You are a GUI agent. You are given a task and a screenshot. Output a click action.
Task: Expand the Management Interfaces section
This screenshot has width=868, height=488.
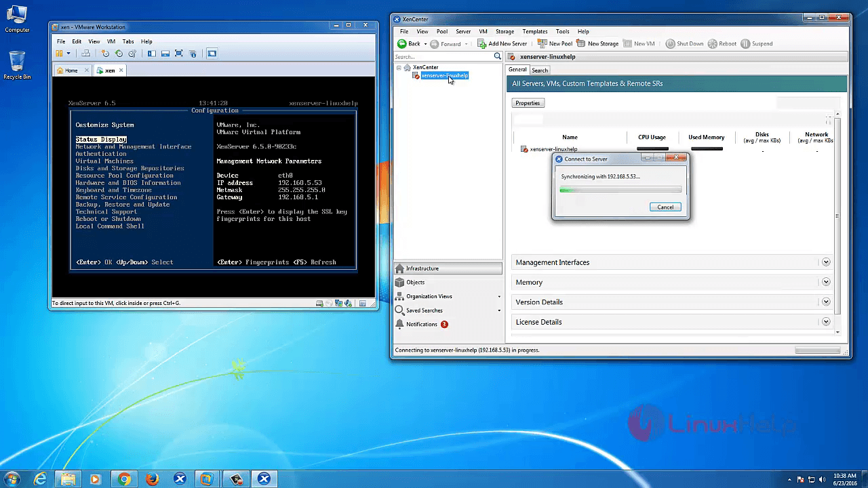(x=826, y=262)
